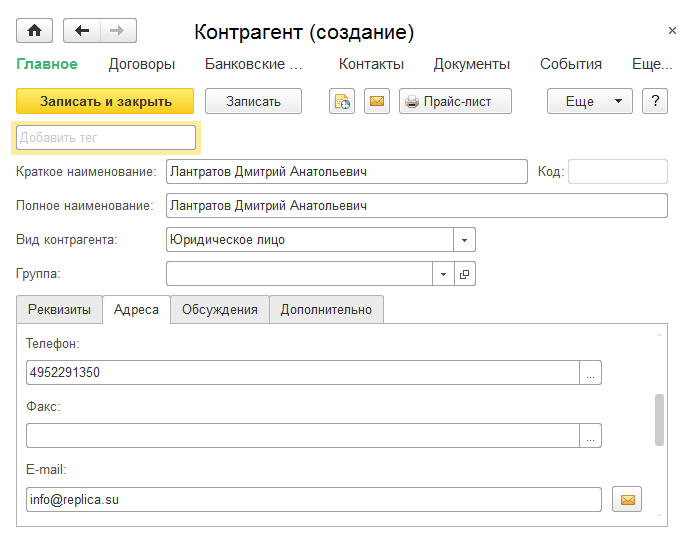Image resolution: width=689 pixels, height=533 pixels.
Task: Click the vertical scrollbar thumb in Адреса
Action: 659,419
